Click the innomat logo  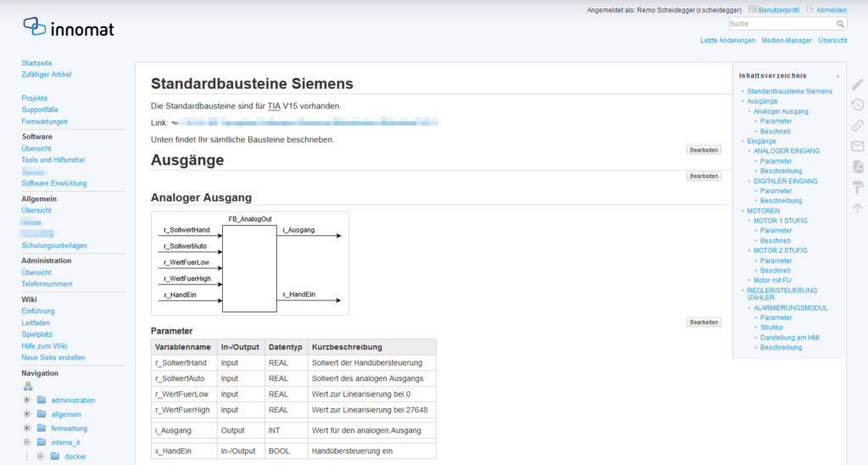pyautogui.click(x=69, y=27)
